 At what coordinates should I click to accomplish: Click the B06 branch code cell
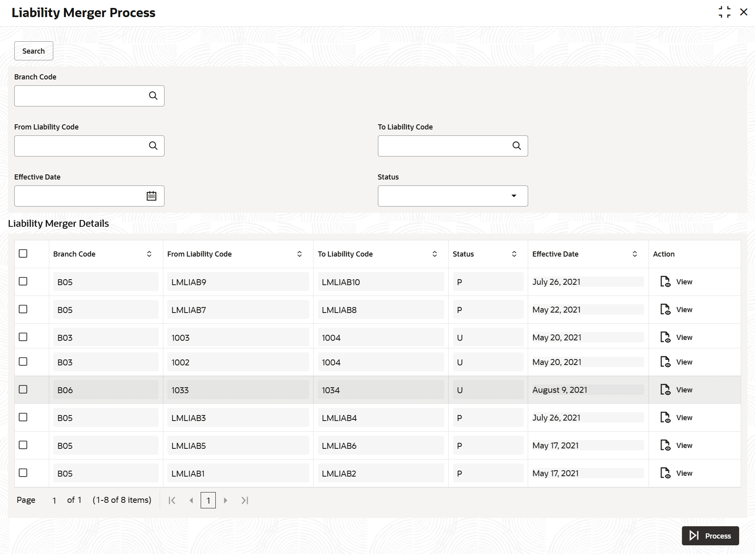[106, 390]
